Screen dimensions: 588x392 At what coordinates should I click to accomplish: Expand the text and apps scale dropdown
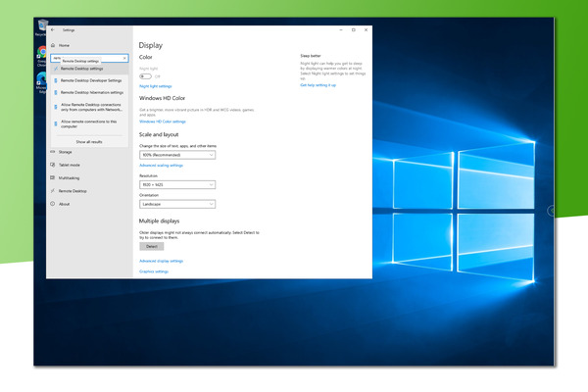coord(177,155)
